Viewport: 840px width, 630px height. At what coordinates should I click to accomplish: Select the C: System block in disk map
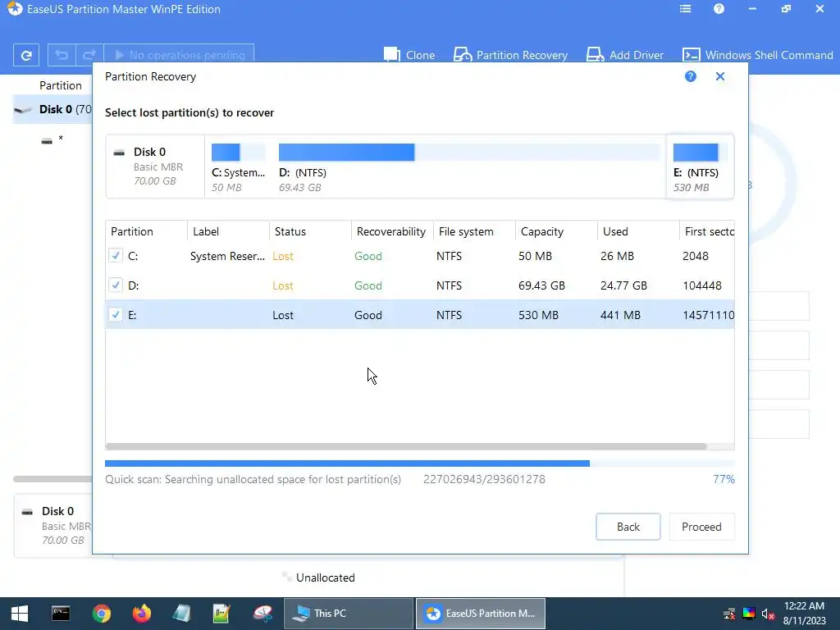[x=239, y=167]
